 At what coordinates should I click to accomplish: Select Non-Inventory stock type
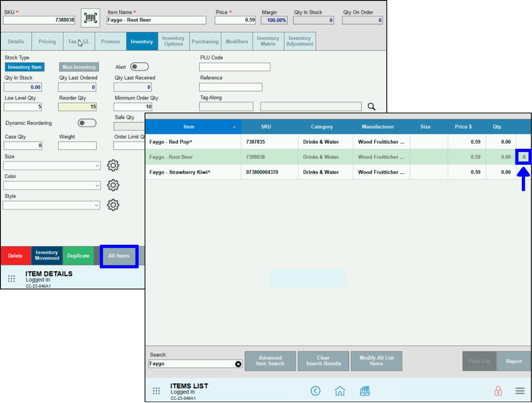pyautogui.click(x=79, y=67)
